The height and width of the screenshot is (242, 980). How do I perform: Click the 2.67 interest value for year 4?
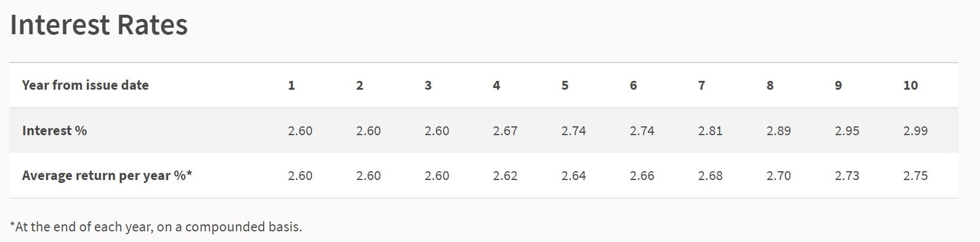505,130
